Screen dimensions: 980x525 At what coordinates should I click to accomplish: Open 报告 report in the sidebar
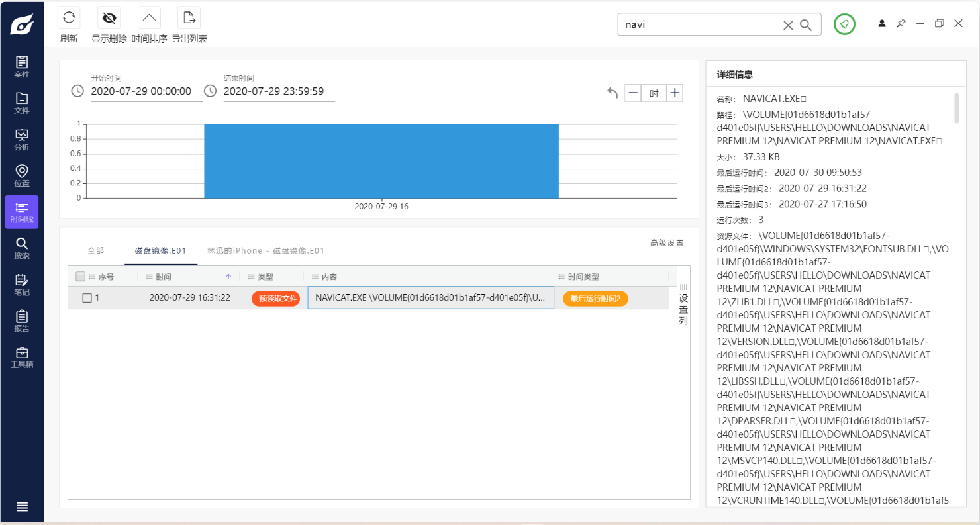pos(22,321)
